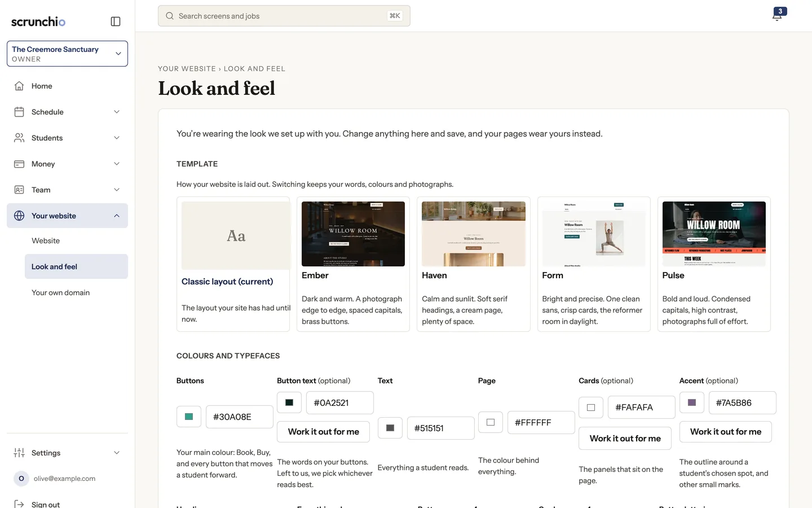Click the Your website globe icon
The width and height of the screenshot is (812, 508).
[19, 216]
